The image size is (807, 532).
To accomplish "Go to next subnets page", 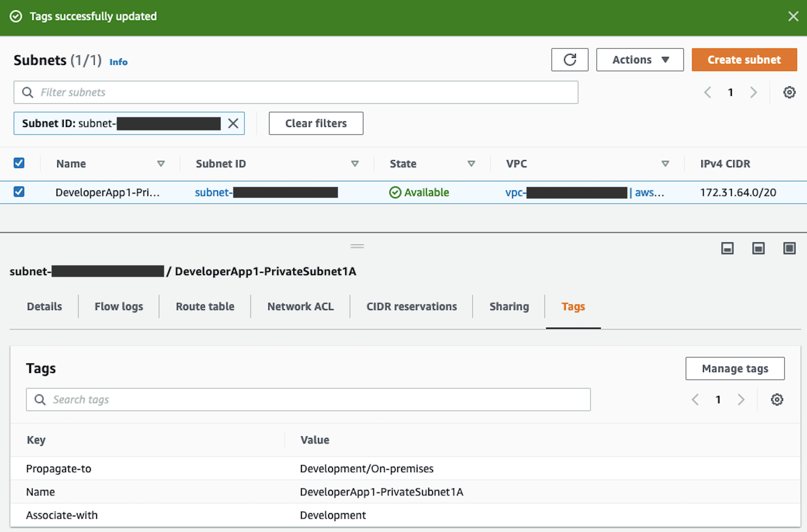I will 754,92.
